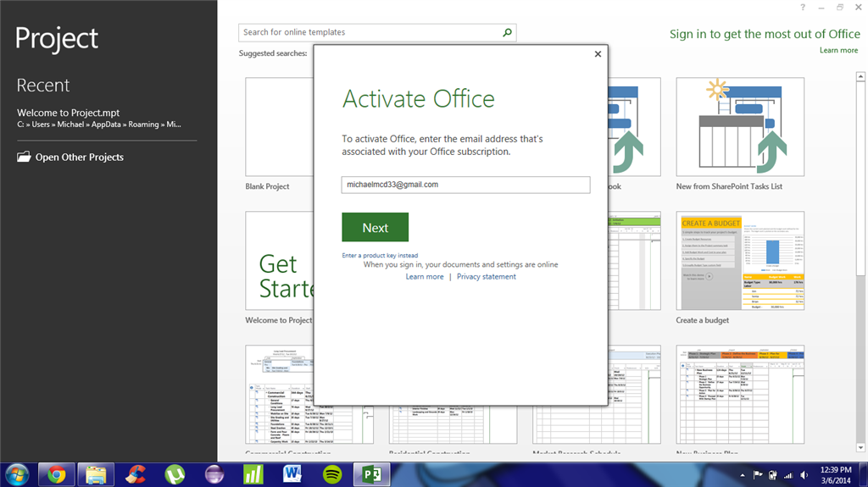Click the Open Other Projects label
Viewport: 868px width, 487px height.
80,158
